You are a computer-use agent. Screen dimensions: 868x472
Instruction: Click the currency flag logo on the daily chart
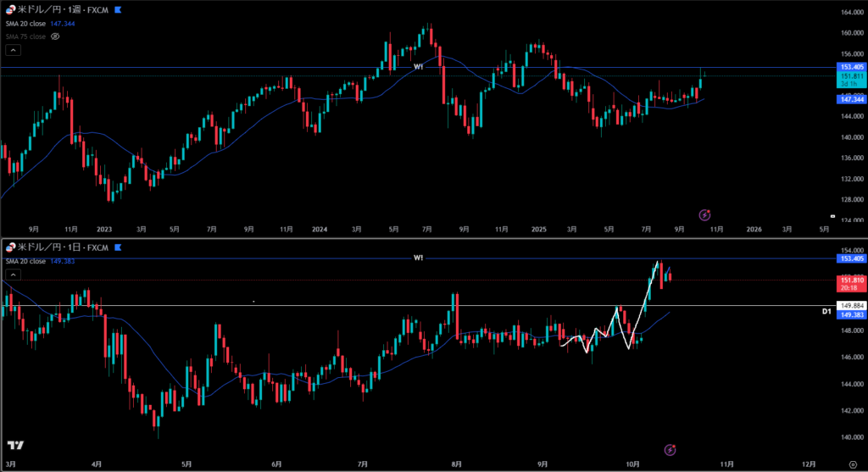tap(10, 247)
